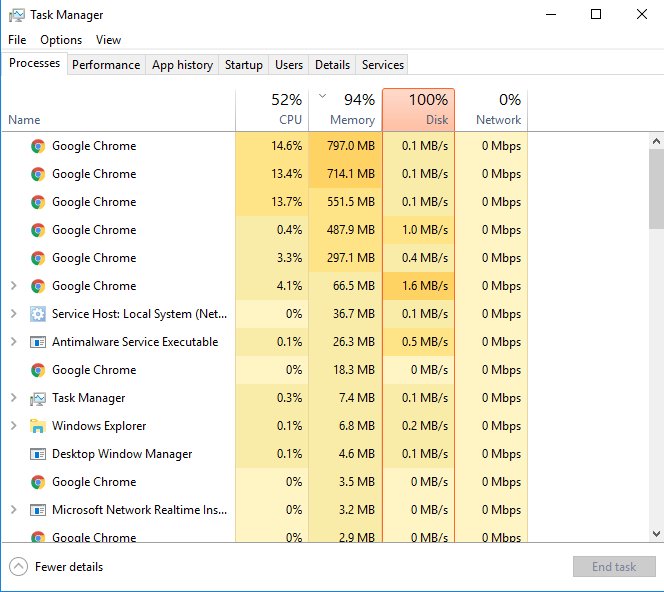Open the File menu
Screen dimensions: 664x592
(17, 40)
